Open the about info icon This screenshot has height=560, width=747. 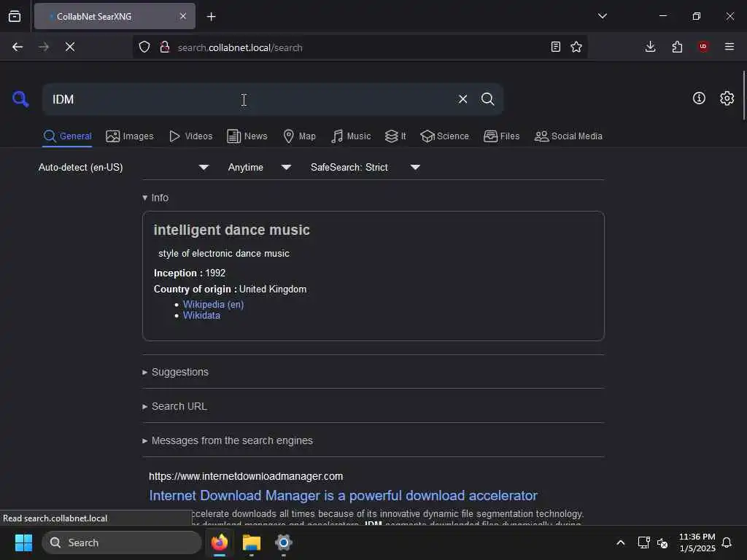pyautogui.click(x=699, y=98)
